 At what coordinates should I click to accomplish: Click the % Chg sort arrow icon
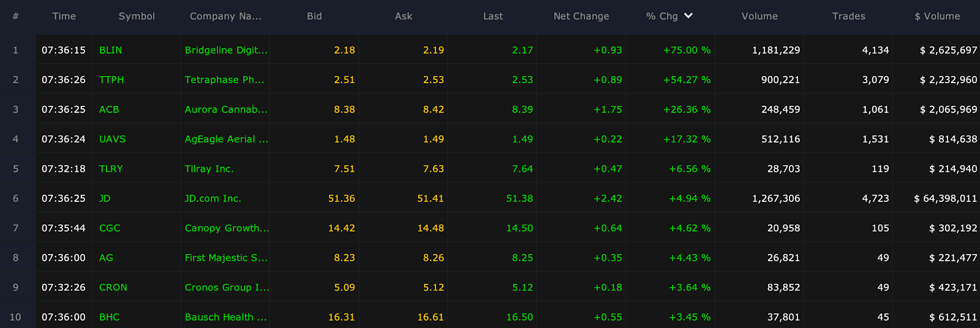pyautogui.click(x=688, y=16)
